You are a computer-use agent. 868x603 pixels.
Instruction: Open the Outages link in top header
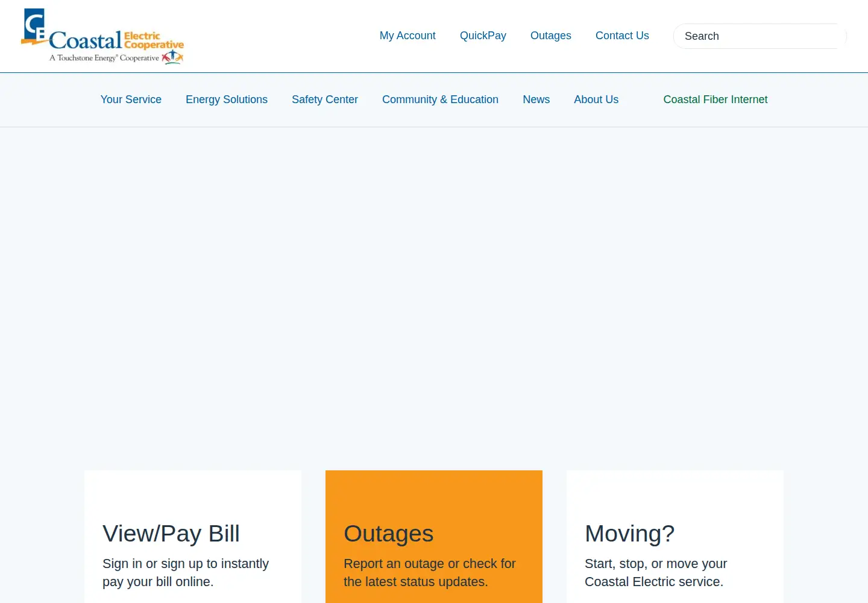coord(551,36)
